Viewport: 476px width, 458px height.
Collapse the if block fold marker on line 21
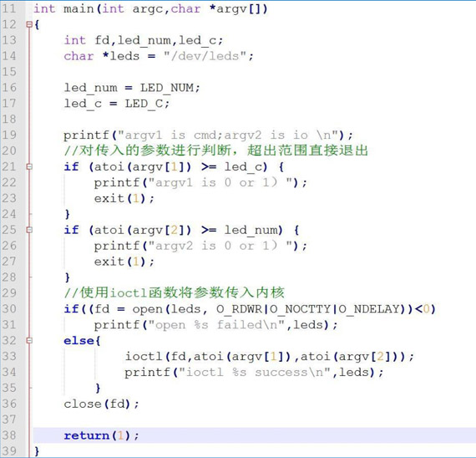(x=29, y=166)
